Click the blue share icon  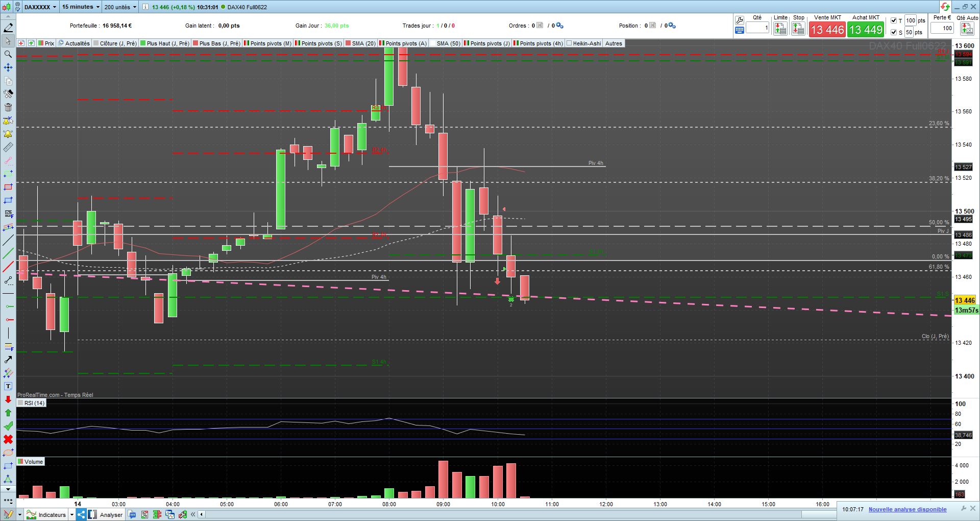(81, 514)
